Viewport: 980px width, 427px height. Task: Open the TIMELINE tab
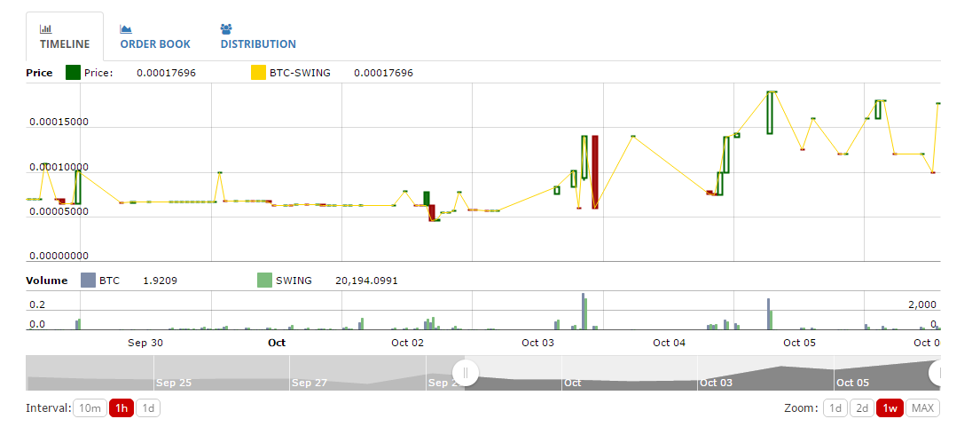65,36
